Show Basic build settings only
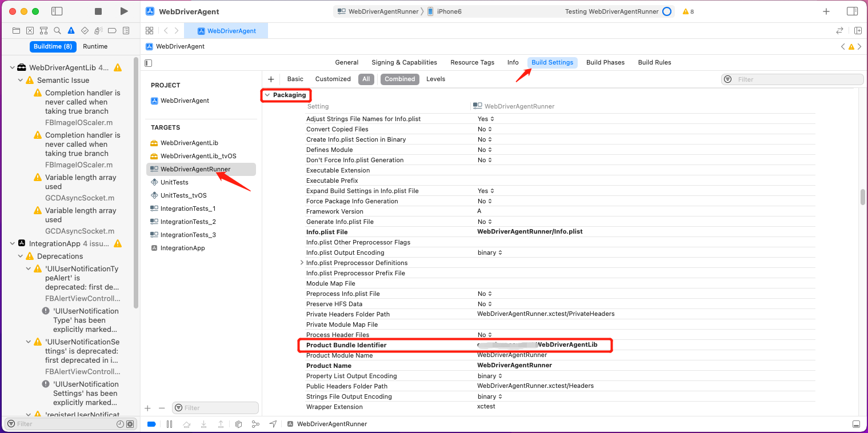Viewport: 868px width, 433px height. pos(295,79)
